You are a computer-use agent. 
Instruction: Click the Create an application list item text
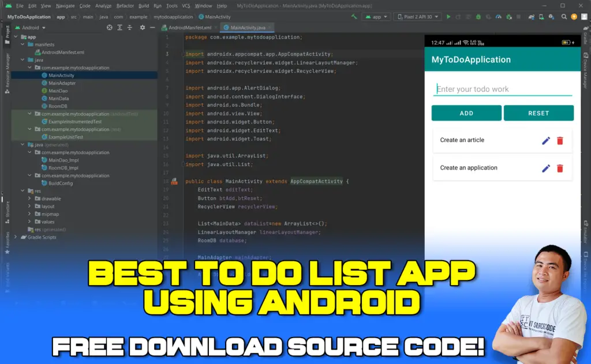(469, 168)
